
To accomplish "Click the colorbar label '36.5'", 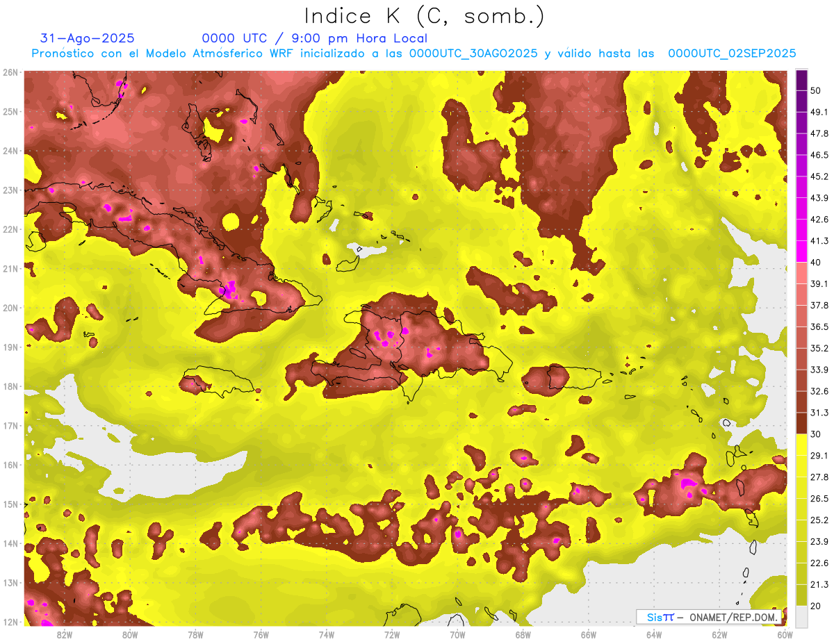I will click(x=820, y=327).
